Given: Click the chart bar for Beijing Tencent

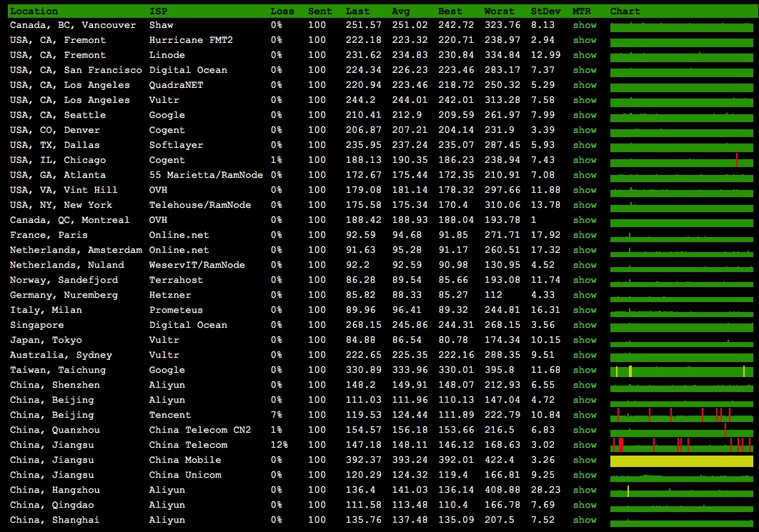Looking at the screenshot, I should [x=682, y=415].
